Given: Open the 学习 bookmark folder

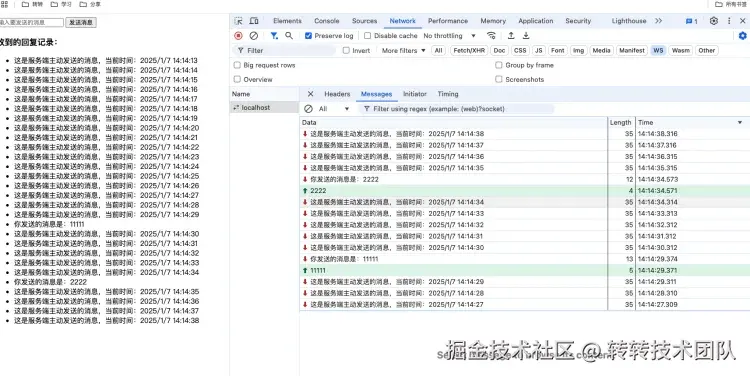Looking at the screenshot, I should pos(61,4).
